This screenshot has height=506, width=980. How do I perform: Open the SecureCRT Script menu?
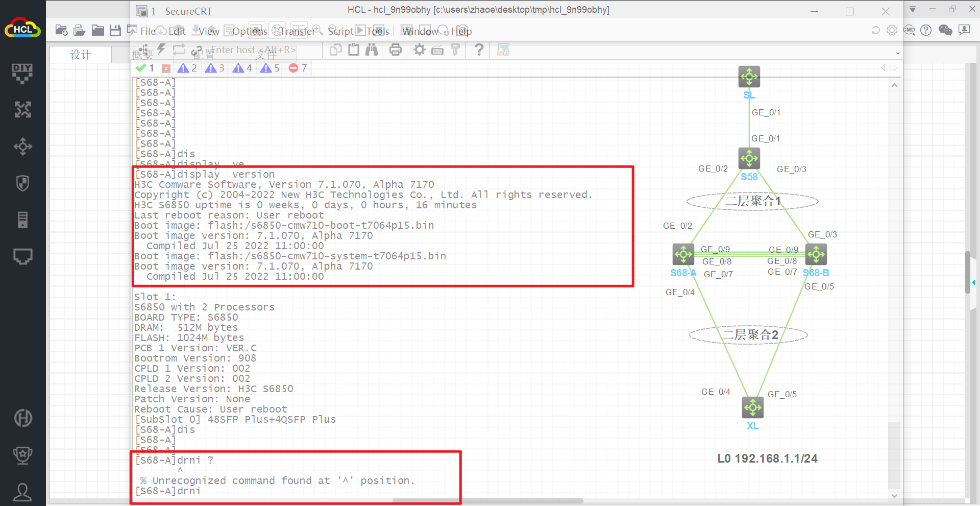click(x=340, y=31)
